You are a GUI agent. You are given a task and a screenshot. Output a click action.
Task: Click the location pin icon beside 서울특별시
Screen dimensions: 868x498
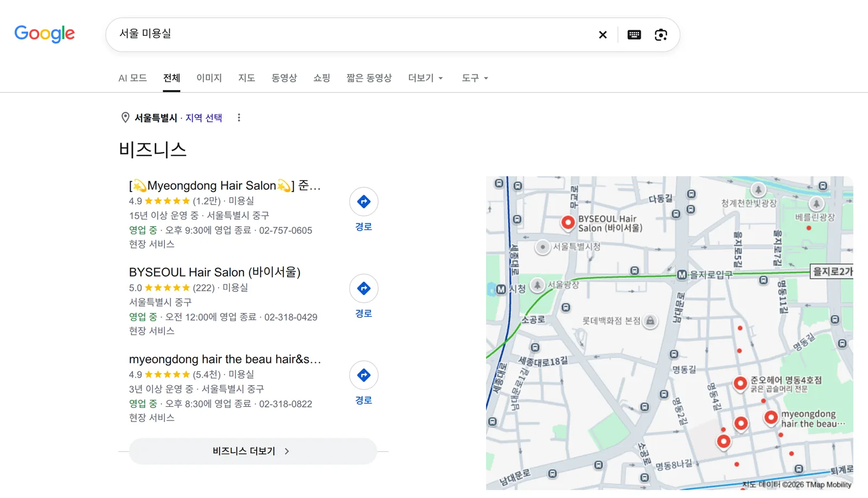[125, 118]
